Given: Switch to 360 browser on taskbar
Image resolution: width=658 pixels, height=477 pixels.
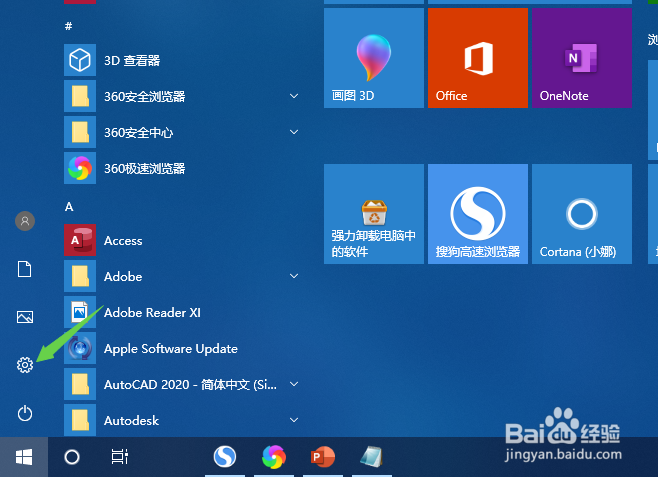Looking at the screenshot, I should [274, 456].
